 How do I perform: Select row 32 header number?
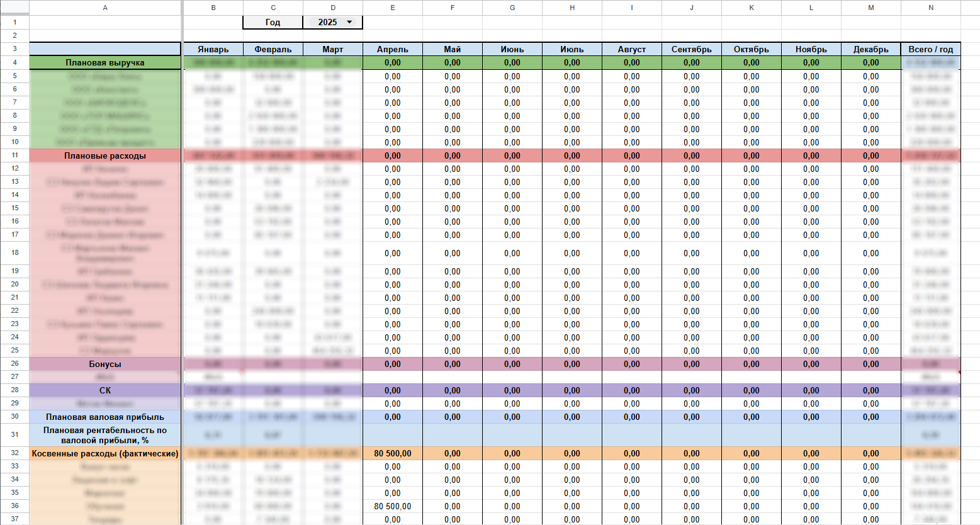coord(14,453)
